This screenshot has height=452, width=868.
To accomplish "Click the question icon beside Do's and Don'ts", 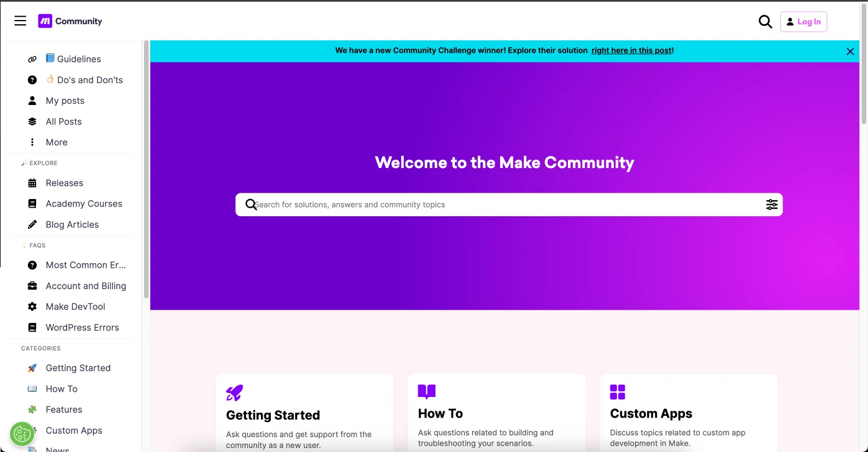I will 32,80.
